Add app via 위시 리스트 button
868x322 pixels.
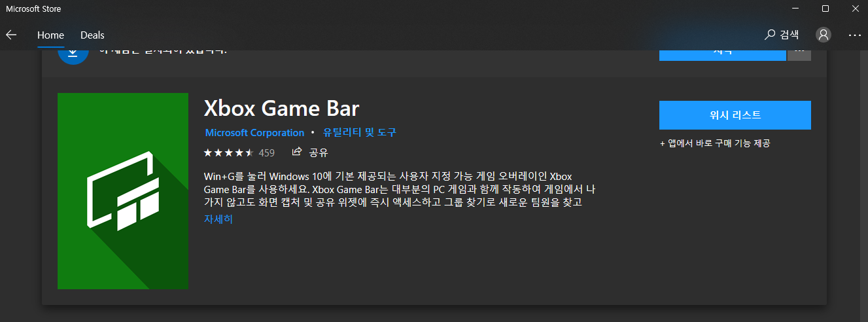(x=735, y=115)
